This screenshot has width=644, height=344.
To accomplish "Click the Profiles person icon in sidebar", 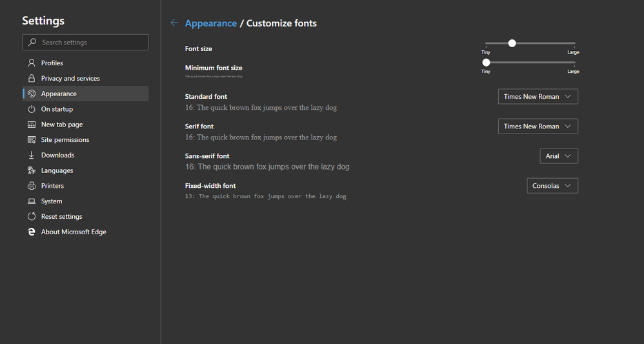I will pyautogui.click(x=31, y=63).
